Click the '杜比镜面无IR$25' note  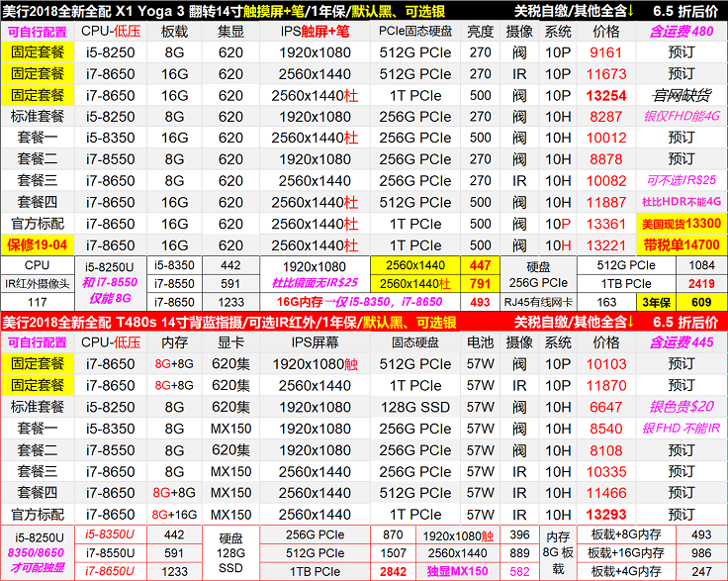click(315, 283)
